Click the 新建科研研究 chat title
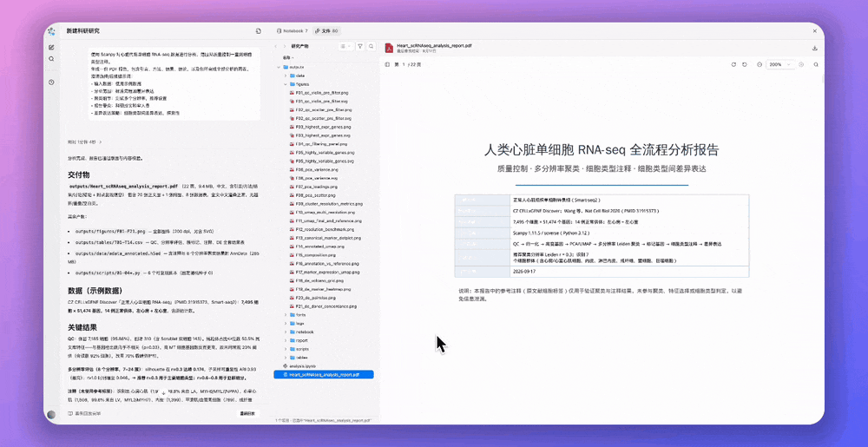The width and height of the screenshot is (868, 447). click(x=83, y=31)
